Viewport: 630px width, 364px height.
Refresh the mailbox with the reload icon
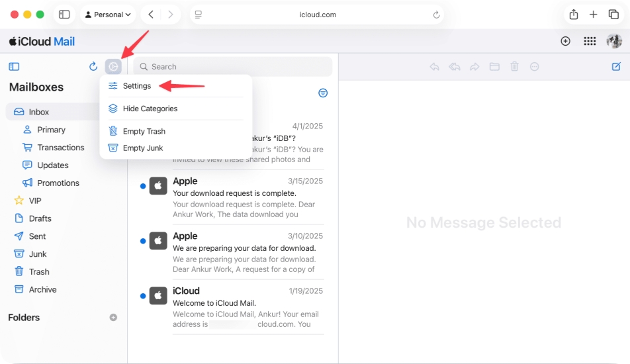[x=93, y=66]
